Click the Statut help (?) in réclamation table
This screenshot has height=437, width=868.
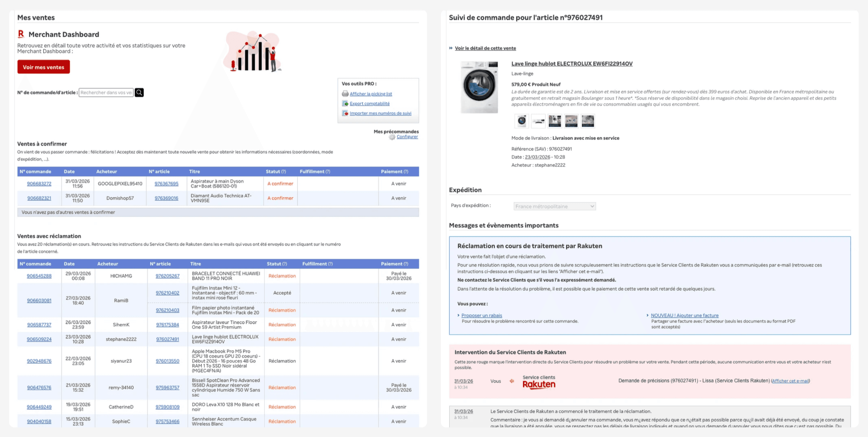pos(285,264)
